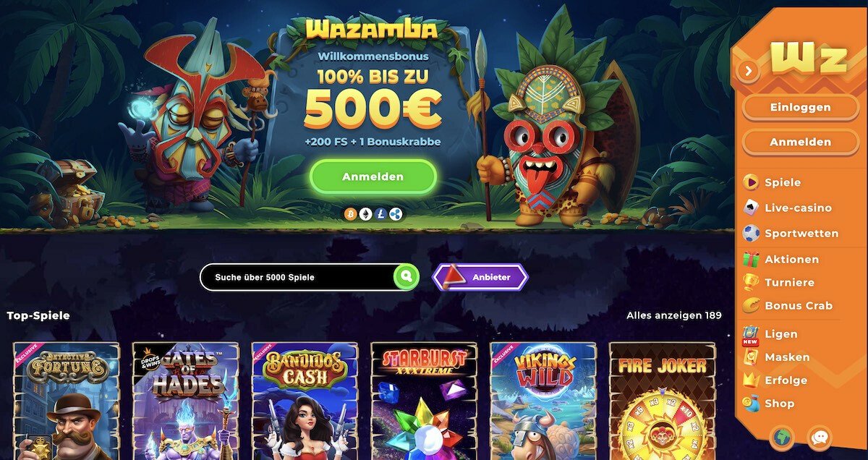Viewport: 868px width, 460px height.
Task: Focus the game search field
Action: tap(297, 277)
